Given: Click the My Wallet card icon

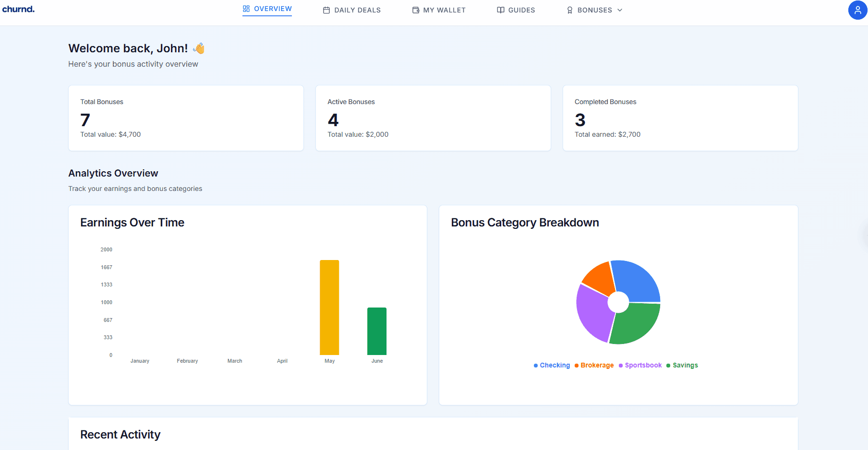Looking at the screenshot, I should [415, 10].
